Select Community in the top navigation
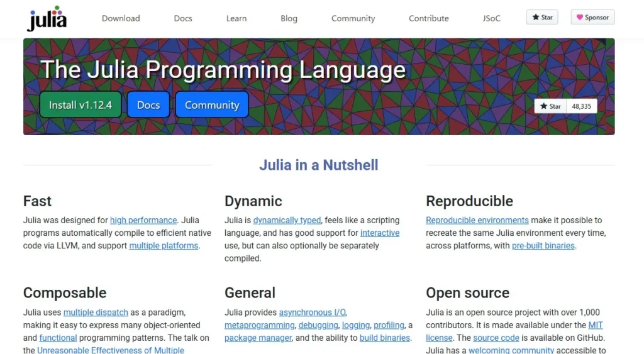Image resolution: width=644 pixels, height=354 pixels. (x=353, y=18)
